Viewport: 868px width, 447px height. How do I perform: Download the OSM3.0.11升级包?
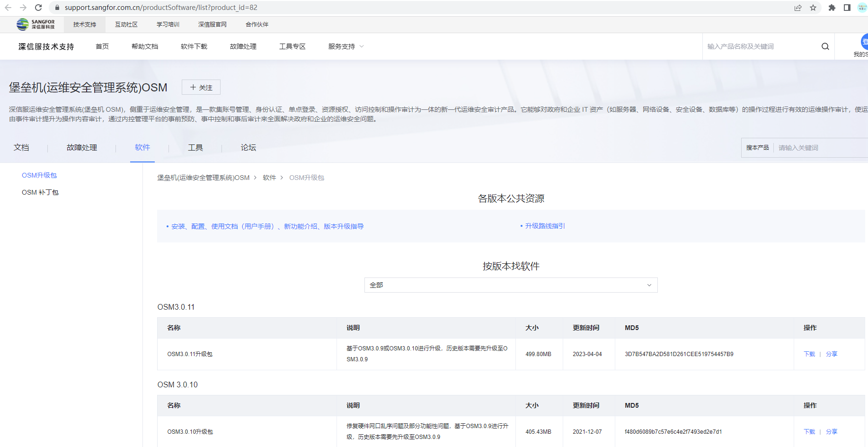click(809, 354)
